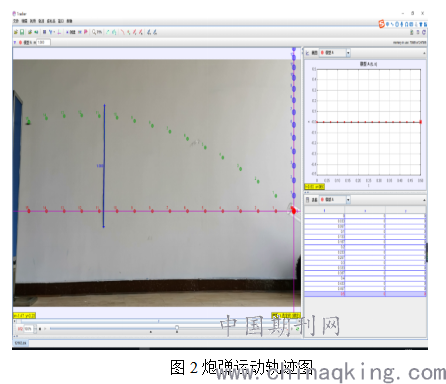Click the magnifier zoom icon
The height and width of the screenshot is (384, 446).
click(94, 32)
